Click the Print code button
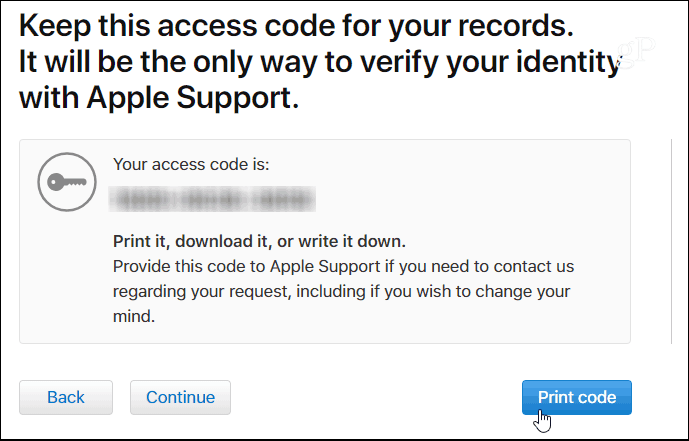This screenshot has width=689, height=441. [x=577, y=397]
